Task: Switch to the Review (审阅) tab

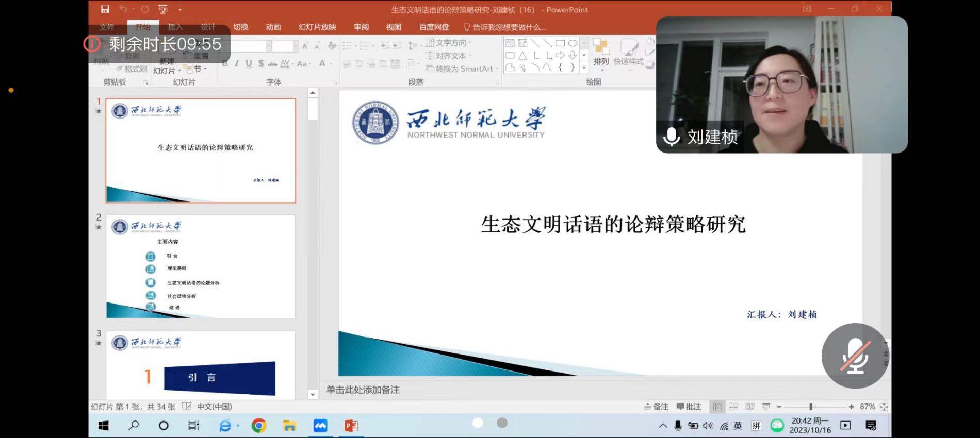Action: [x=361, y=27]
